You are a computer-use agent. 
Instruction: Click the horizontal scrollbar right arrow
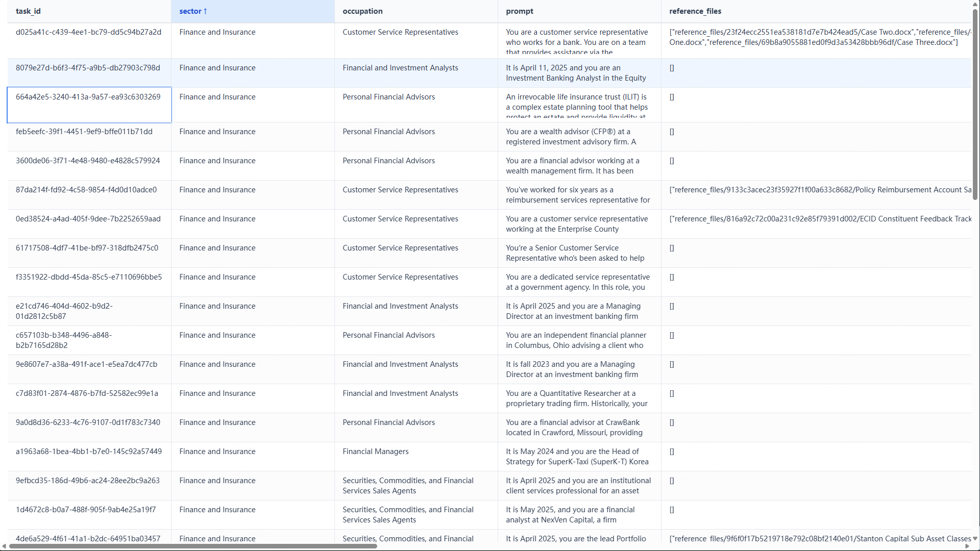[x=967, y=546]
